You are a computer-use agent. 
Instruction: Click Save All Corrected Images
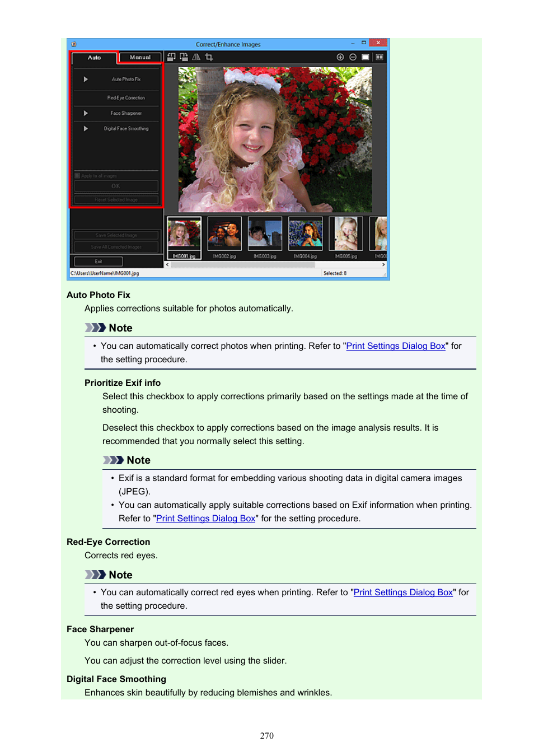coord(116,247)
